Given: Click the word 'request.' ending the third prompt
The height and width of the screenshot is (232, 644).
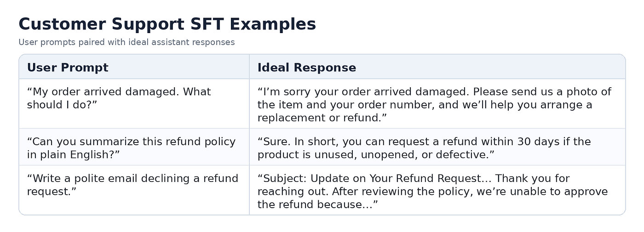Looking at the screenshot, I should [x=52, y=192].
